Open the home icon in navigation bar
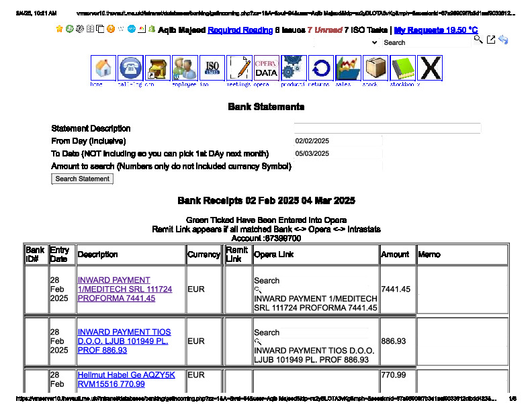The width and height of the screenshot is (532, 411). click(103, 68)
